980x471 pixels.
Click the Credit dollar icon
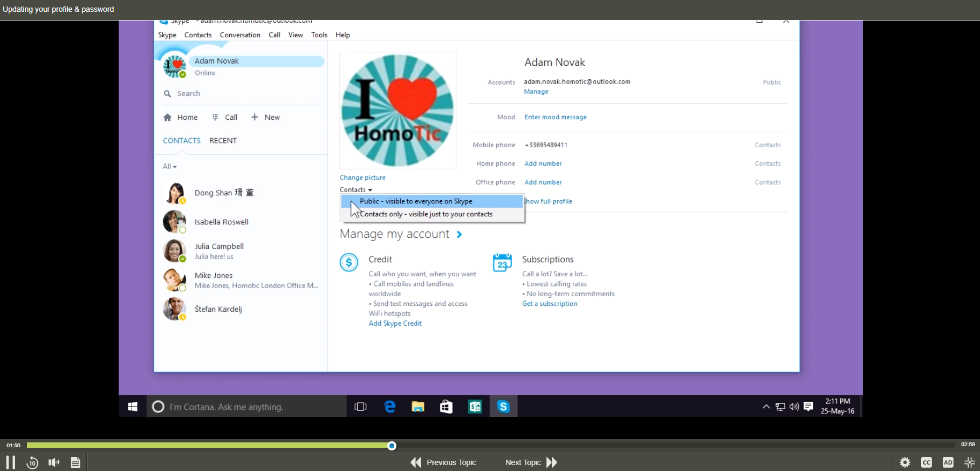[x=349, y=263]
